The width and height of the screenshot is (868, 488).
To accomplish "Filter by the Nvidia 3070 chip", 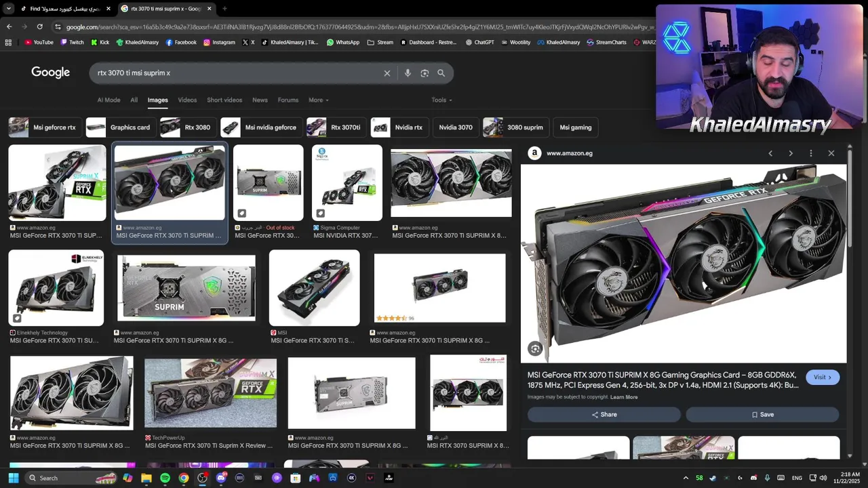I will [x=455, y=127].
